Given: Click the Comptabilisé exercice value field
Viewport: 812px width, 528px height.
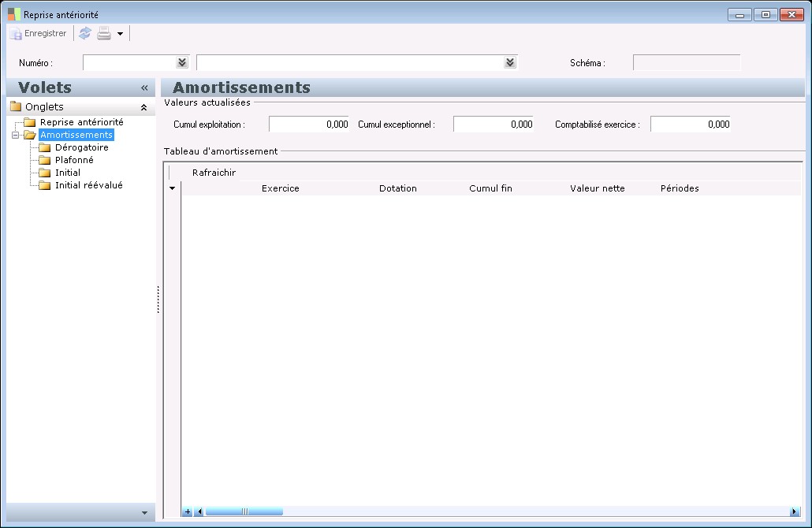Looking at the screenshot, I should pos(691,125).
